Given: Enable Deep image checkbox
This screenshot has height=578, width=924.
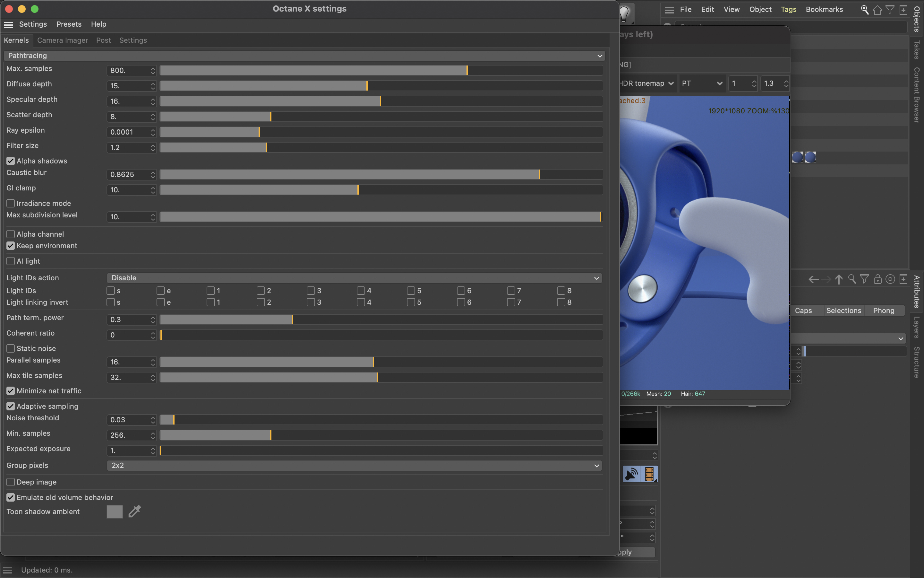Looking at the screenshot, I should [x=11, y=482].
